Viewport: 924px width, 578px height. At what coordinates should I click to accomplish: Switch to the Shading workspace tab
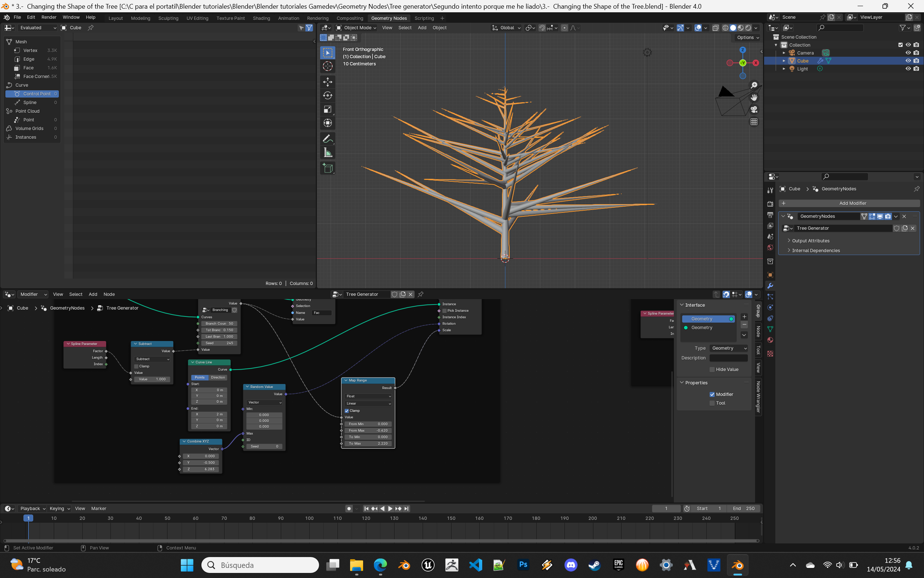pyautogui.click(x=261, y=18)
